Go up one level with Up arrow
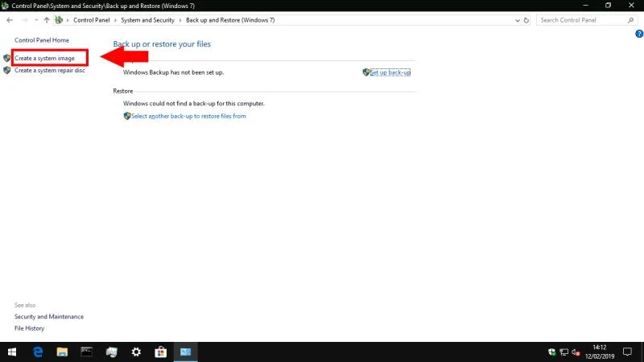This screenshot has height=362, width=644. coord(47,20)
